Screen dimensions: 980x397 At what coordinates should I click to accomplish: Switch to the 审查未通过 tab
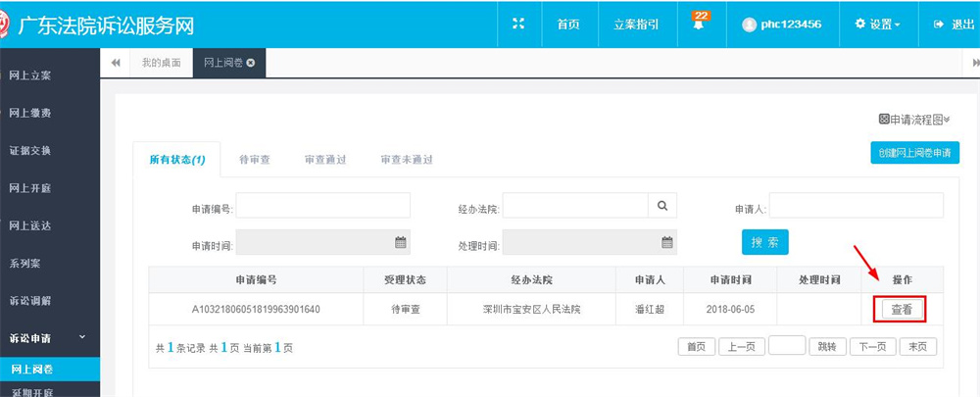coord(407,160)
